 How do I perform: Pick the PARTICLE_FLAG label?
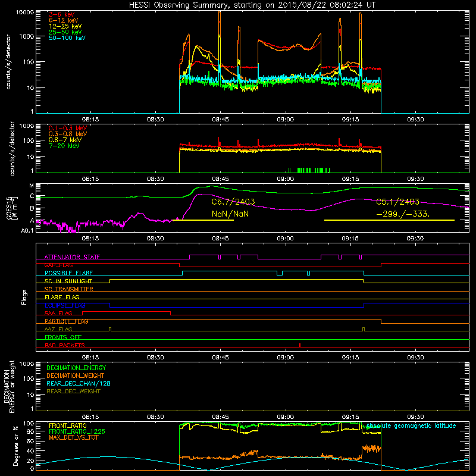[x=67, y=321]
